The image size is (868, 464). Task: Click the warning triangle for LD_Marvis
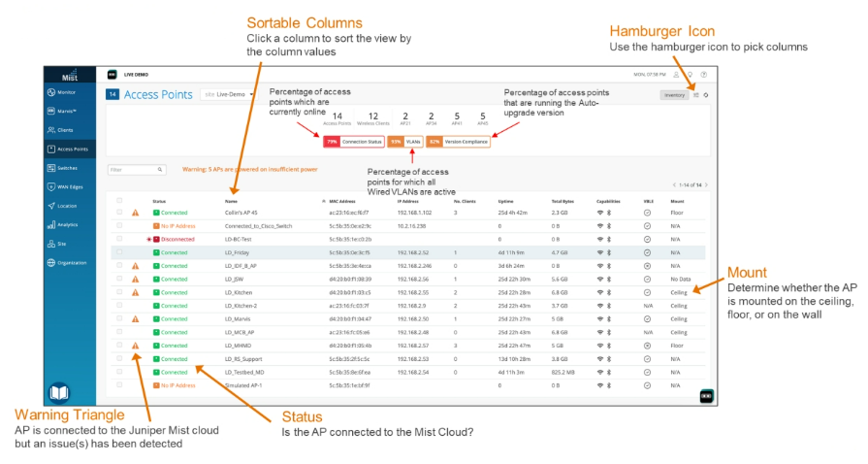pyautogui.click(x=135, y=318)
